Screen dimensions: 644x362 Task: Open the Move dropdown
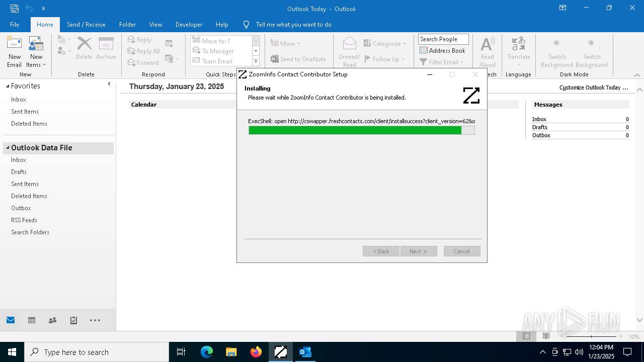[x=285, y=44]
